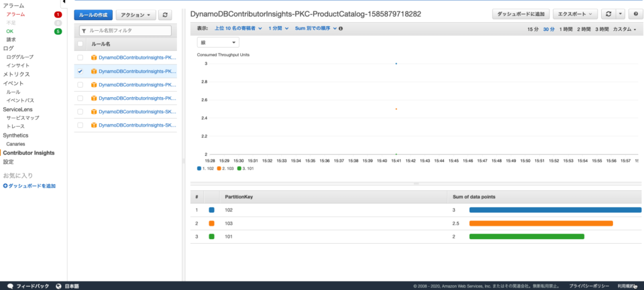
Task: Click the ルール名 column header
Action: click(x=100, y=44)
